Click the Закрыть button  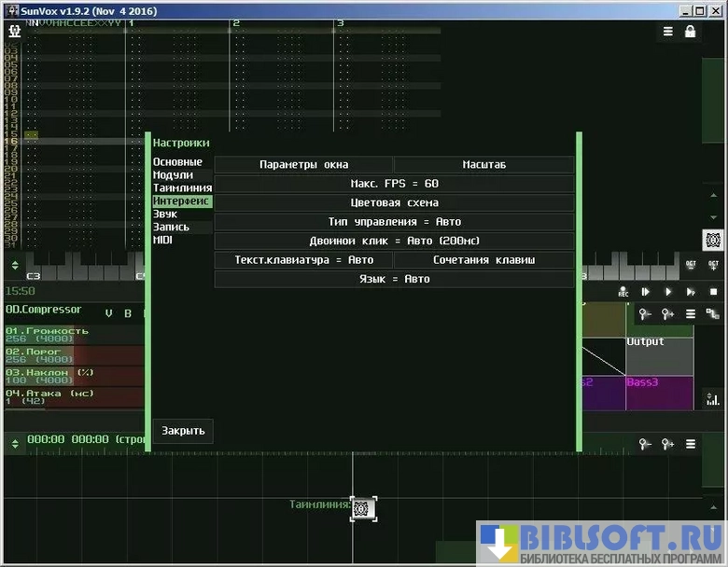(183, 431)
